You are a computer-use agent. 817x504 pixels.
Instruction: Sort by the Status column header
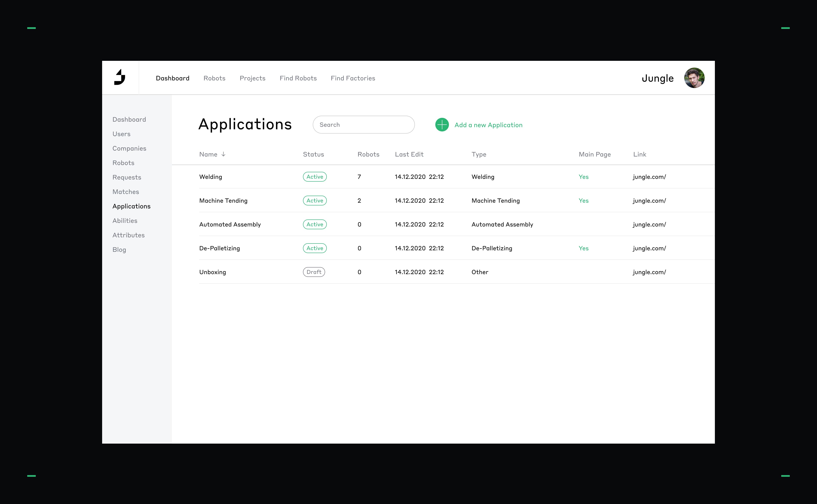(x=313, y=154)
